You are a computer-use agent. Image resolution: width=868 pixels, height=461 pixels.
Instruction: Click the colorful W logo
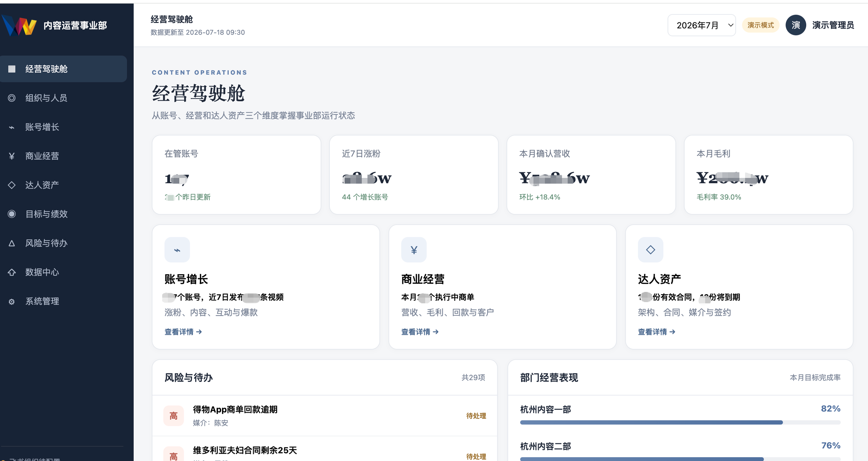coord(19,25)
